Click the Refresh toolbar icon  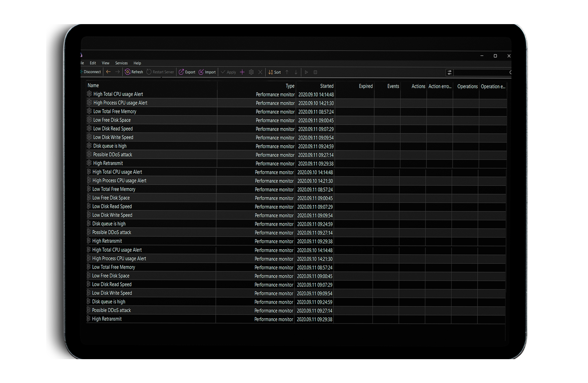pos(128,72)
